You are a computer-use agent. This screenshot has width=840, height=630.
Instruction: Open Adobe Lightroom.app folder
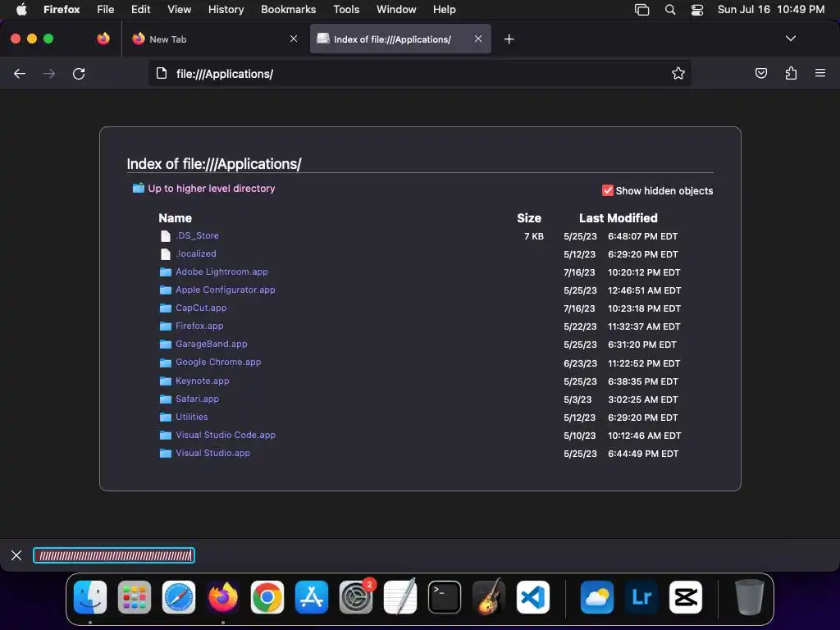pos(221,272)
